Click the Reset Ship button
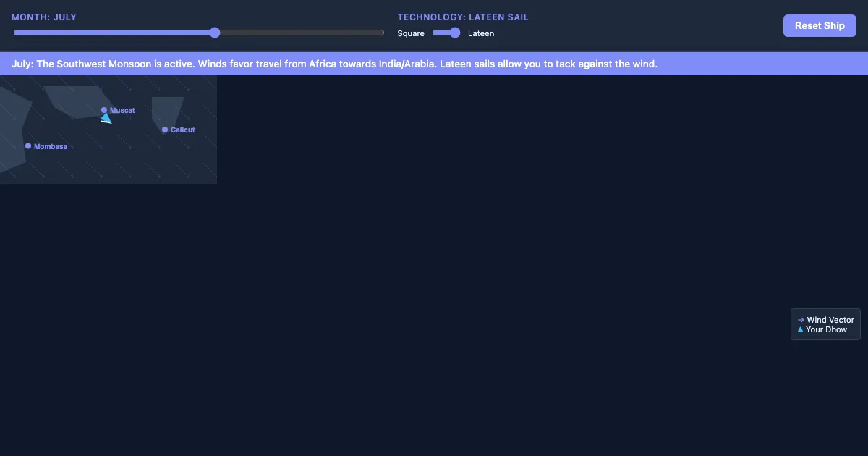868x456 pixels. click(x=820, y=25)
